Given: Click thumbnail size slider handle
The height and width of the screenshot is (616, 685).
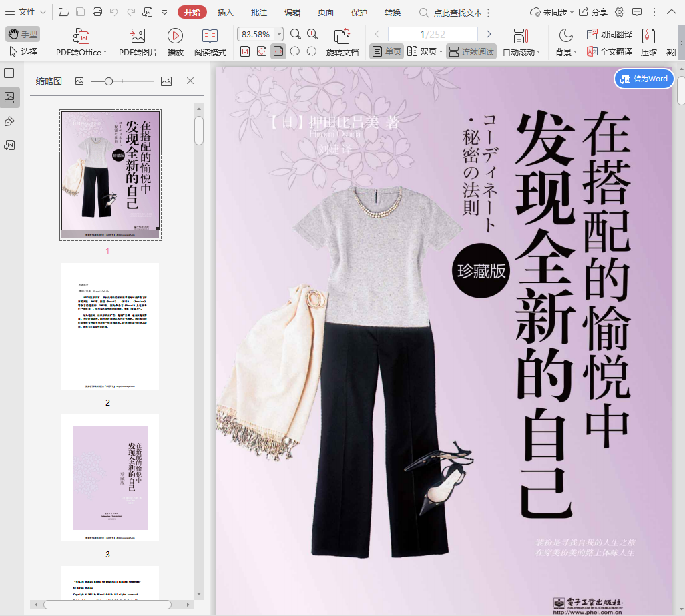Looking at the screenshot, I should [109, 81].
